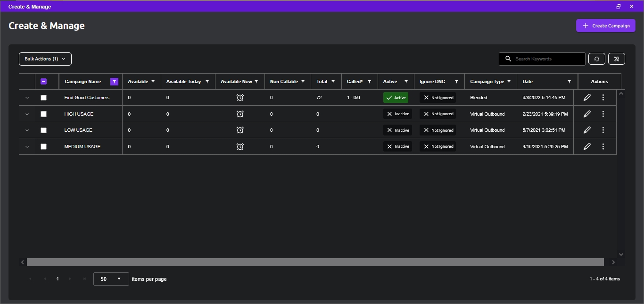This screenshot has width=644, height=304.
Task: Open the Available column filter
Action: [x=153, y=82]
